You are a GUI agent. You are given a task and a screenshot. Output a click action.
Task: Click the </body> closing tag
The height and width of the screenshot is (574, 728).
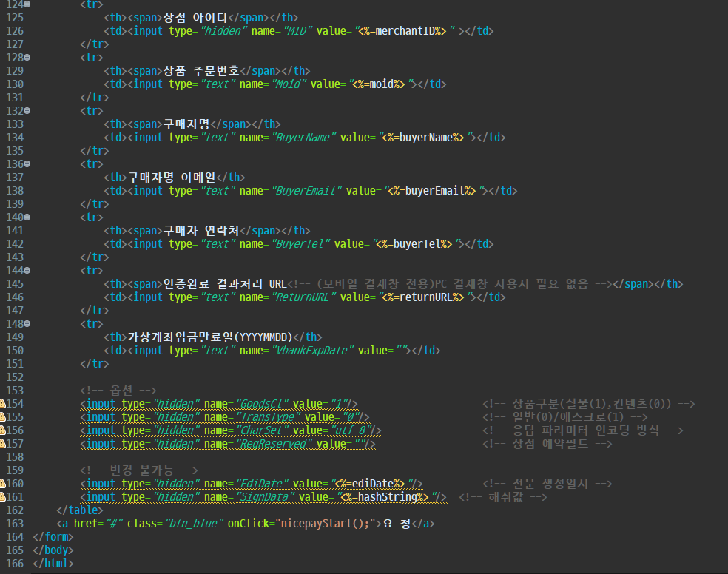[53, 550]
